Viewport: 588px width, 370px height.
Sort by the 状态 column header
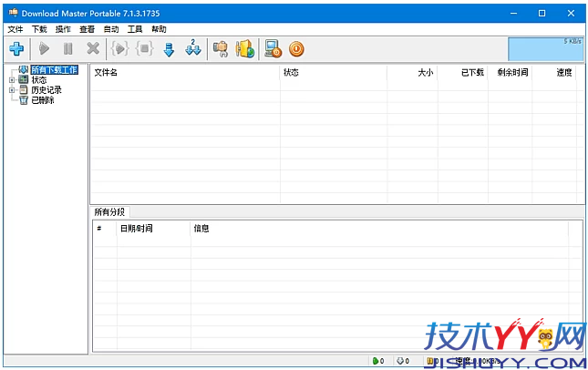click(x=334, y=72)
